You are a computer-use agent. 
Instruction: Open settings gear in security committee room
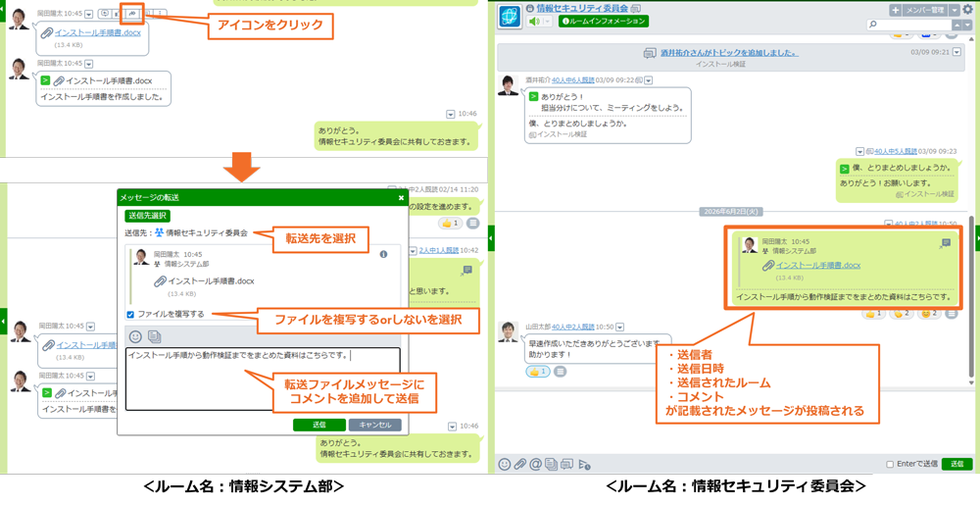pos(967,10)
